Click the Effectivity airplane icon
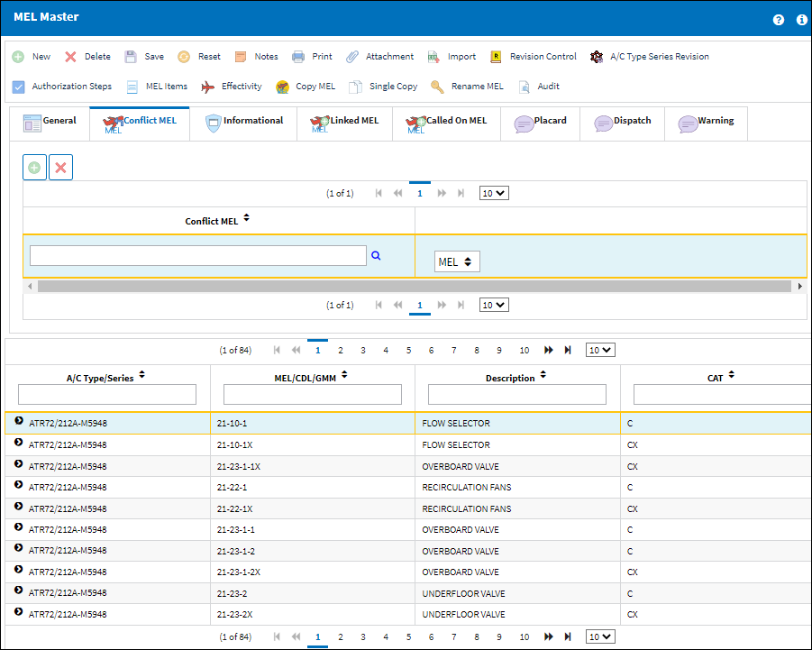The height and width of the screenshot is (650, 812). tap(207, 87)
